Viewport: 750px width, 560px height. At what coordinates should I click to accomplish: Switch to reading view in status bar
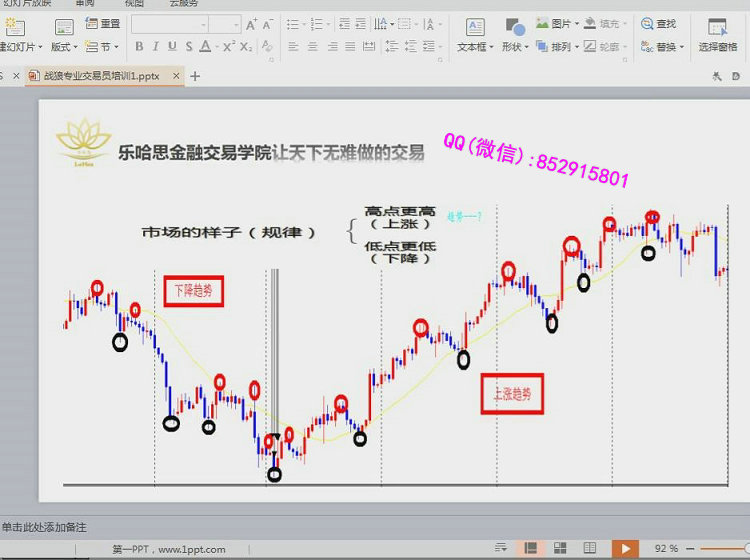coord(591,549)
